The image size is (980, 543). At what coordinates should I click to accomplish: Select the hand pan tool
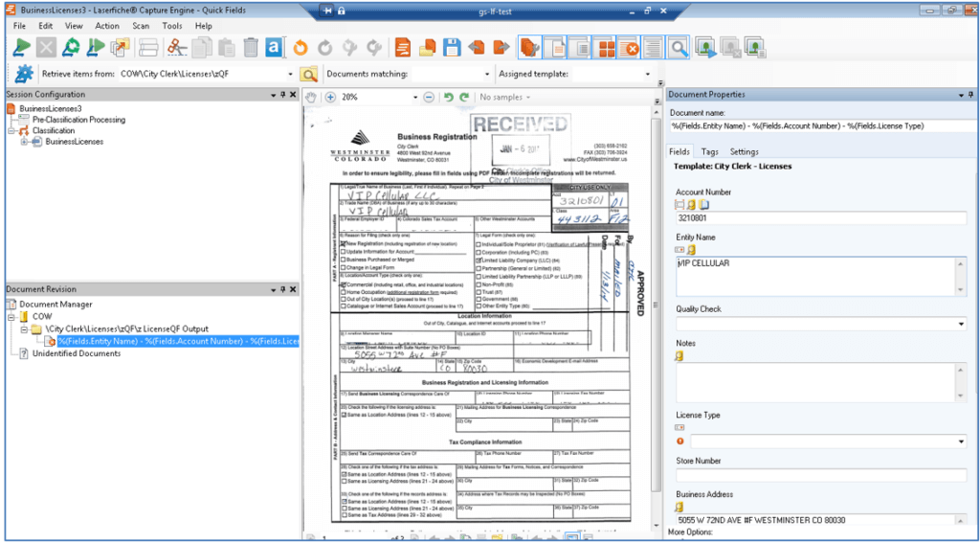310,97
